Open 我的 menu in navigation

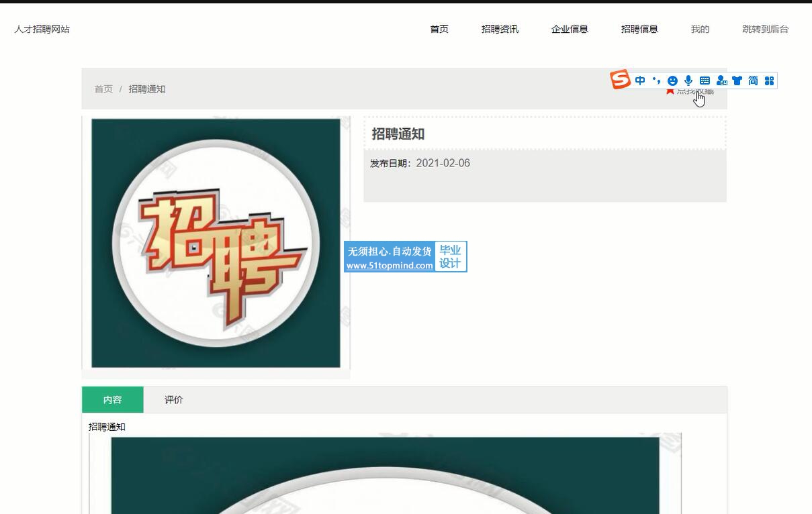click(700, 29)
